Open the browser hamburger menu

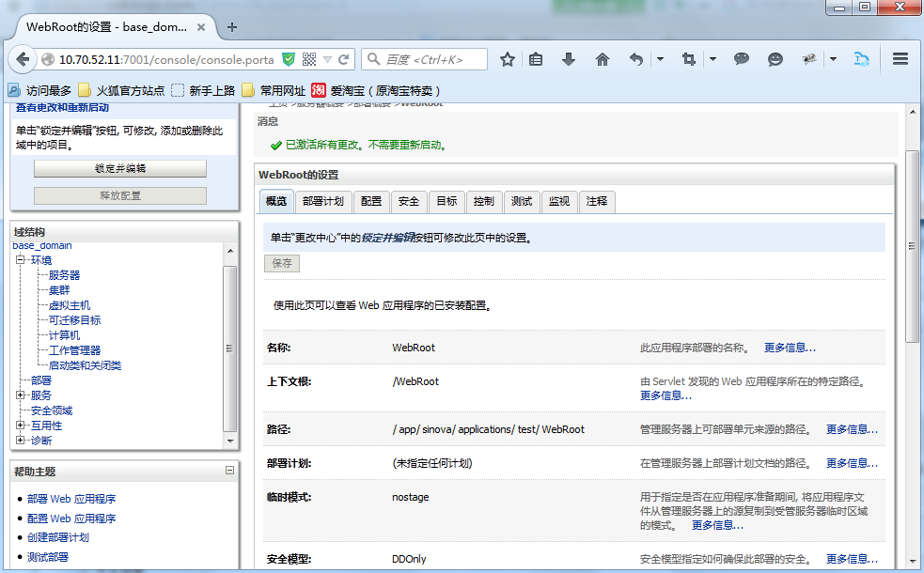pyautogui.click(x=901, y=59)
